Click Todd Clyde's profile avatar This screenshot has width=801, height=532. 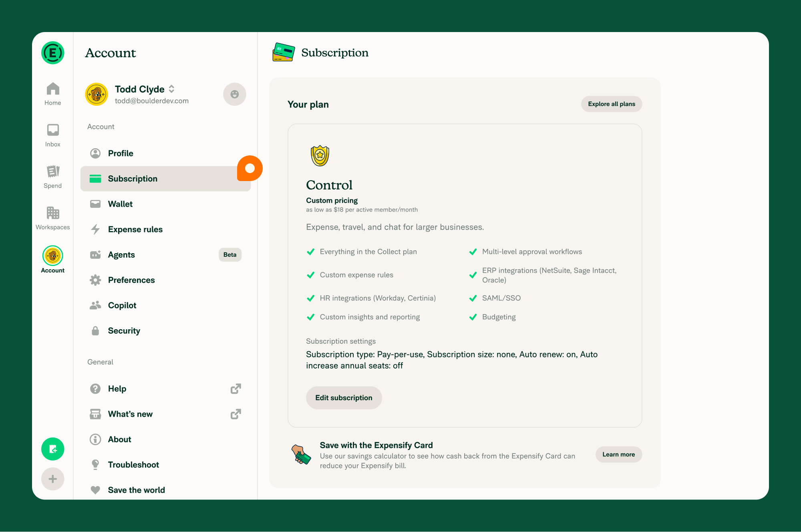97,94
